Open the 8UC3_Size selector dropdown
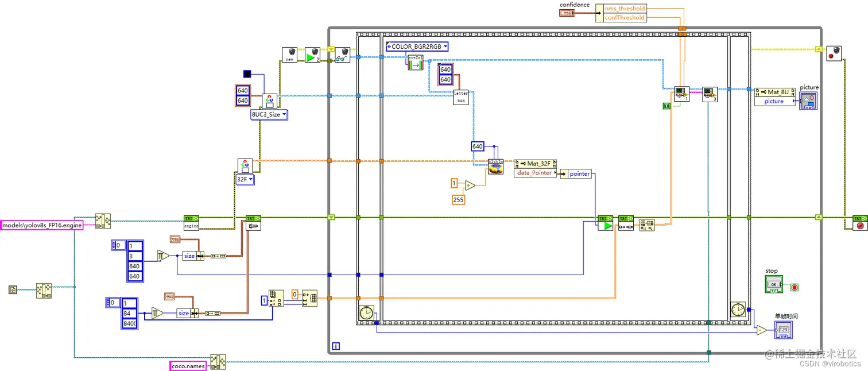Screen dimensions: 868x371 (x=269, y=114)
